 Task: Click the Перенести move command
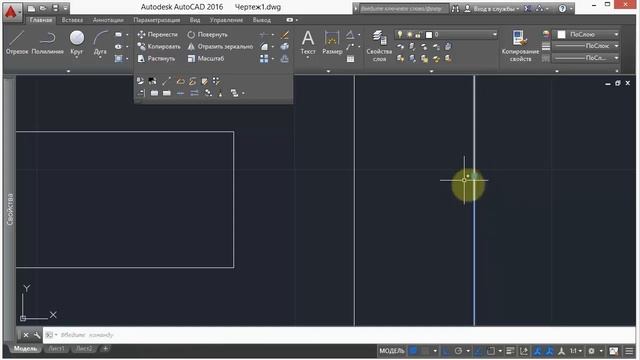click(x=158, y=35)
